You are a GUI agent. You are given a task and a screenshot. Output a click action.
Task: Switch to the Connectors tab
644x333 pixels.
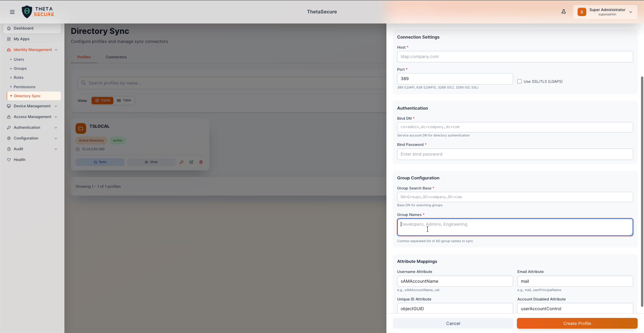tap(116, 57)
